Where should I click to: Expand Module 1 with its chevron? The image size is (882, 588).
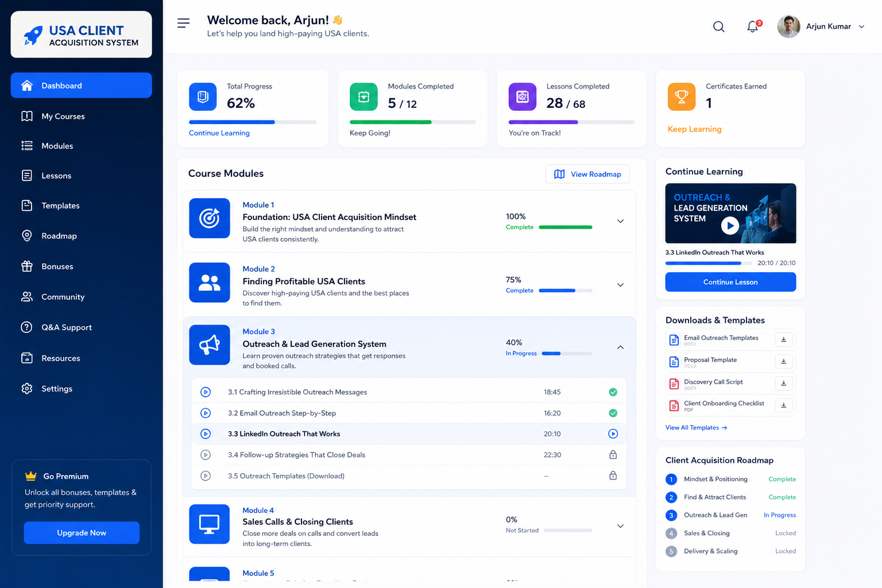(x=620, y=221)
